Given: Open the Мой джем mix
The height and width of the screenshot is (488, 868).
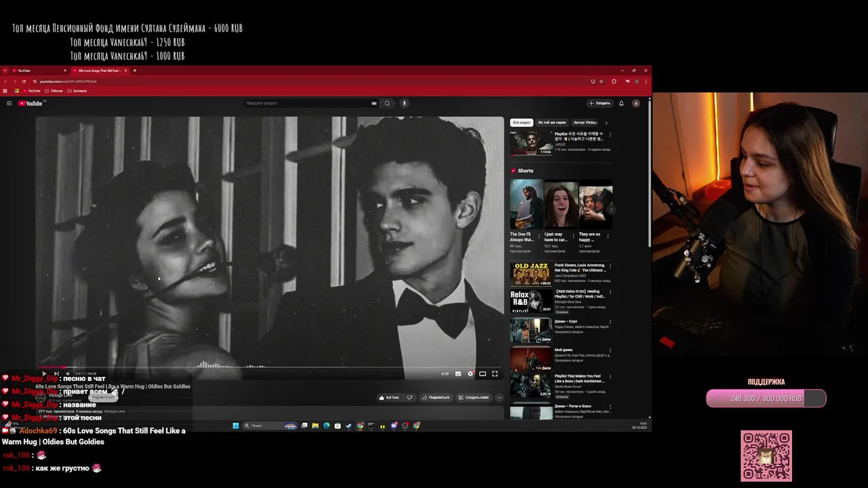Looking at the screenshot, I should pos(530,359).
